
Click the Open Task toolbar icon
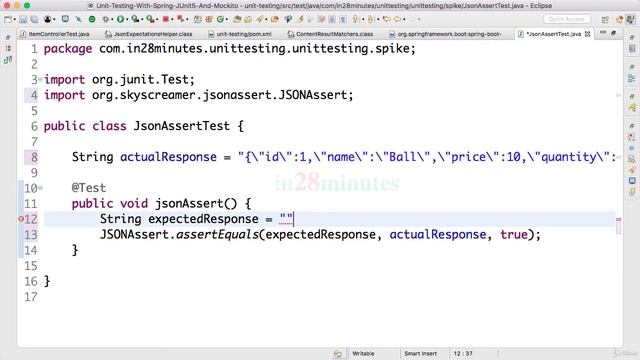click(x=248, y=19)
